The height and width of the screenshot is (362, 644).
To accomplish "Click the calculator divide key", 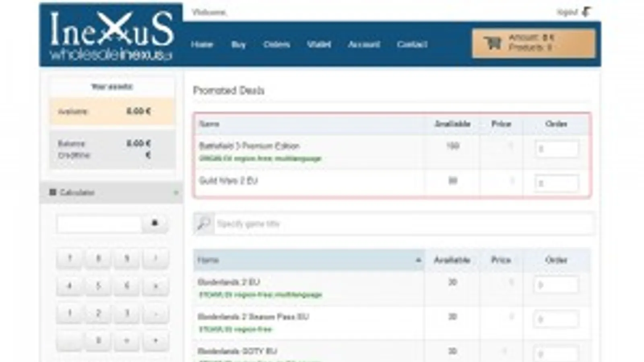I will pos(155,258).
